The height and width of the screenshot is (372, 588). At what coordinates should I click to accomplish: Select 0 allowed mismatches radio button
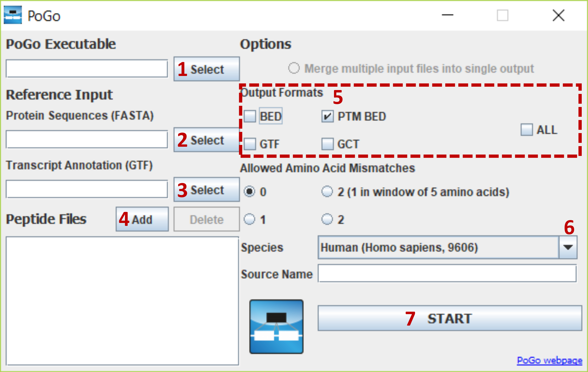[x=249, y=192]
